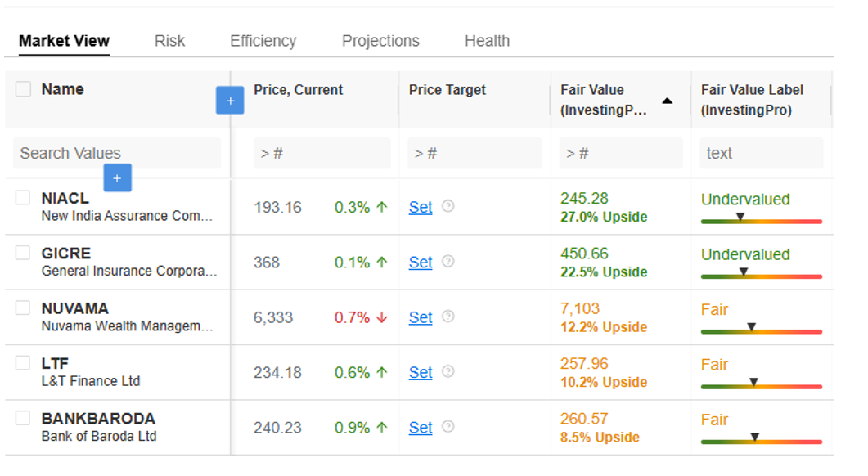Screen dimensions: 868x476
Task: Select the BANKBARODA row checkbox
Action: coord(23,419)
